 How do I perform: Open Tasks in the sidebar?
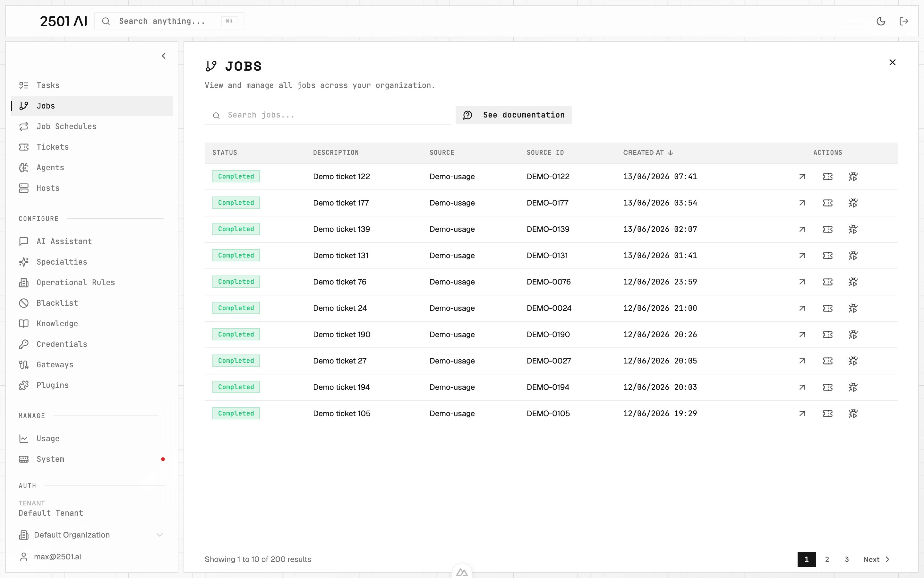(92, 85)
